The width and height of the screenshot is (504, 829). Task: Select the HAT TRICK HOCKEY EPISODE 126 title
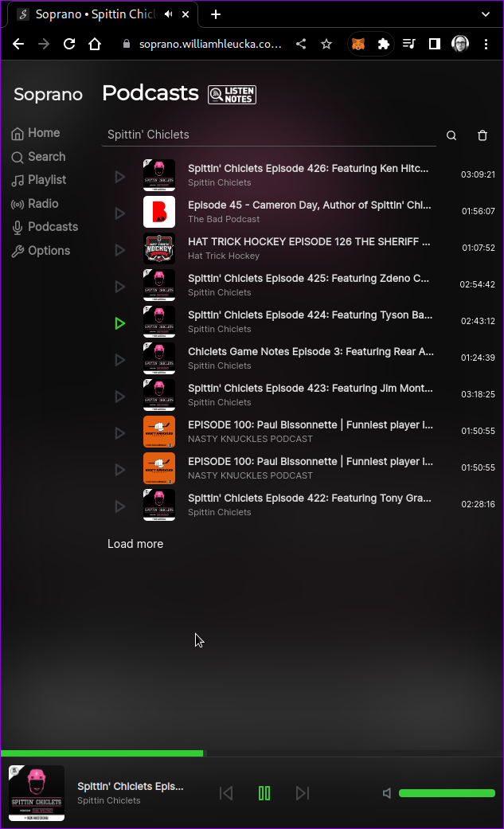click(x=310, y=241)
